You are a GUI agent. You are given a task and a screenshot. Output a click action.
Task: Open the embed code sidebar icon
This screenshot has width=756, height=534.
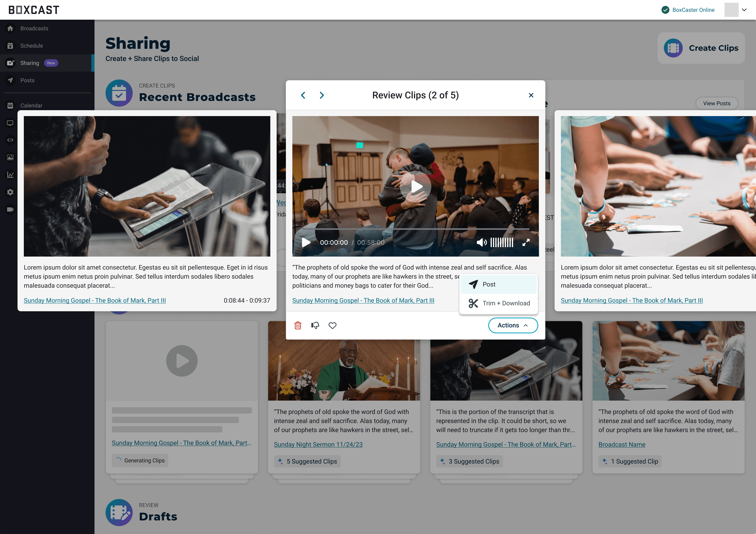(x=10, y=140)
